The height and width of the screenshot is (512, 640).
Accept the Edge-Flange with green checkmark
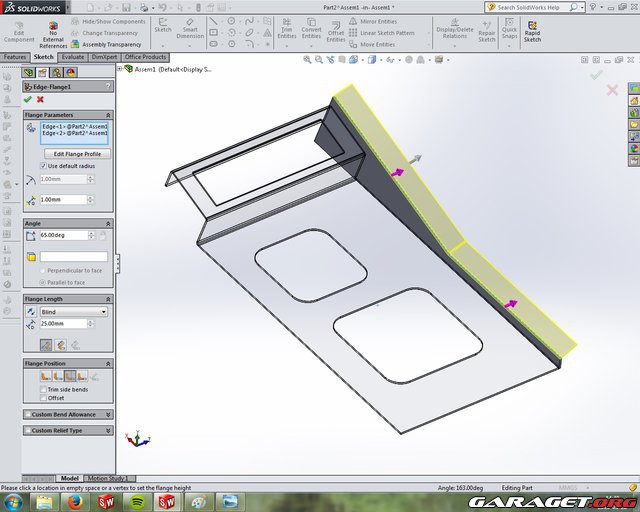pos(28,99)
